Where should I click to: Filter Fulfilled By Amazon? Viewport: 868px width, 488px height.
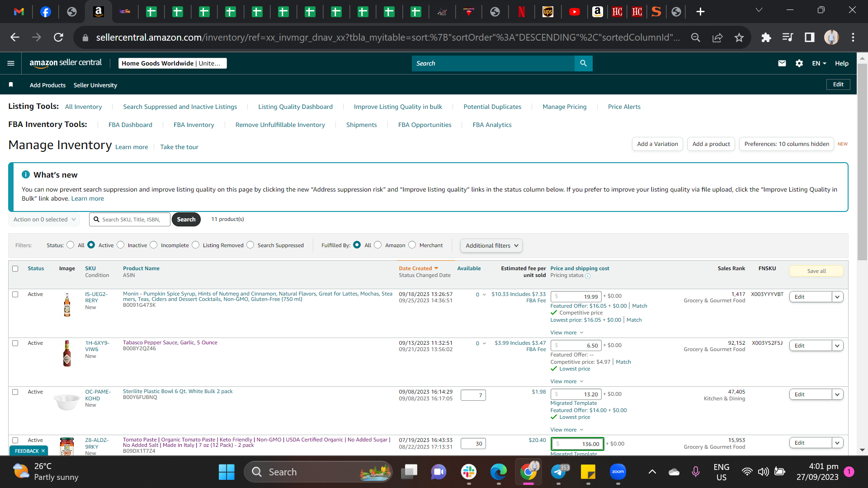(378, 245)
